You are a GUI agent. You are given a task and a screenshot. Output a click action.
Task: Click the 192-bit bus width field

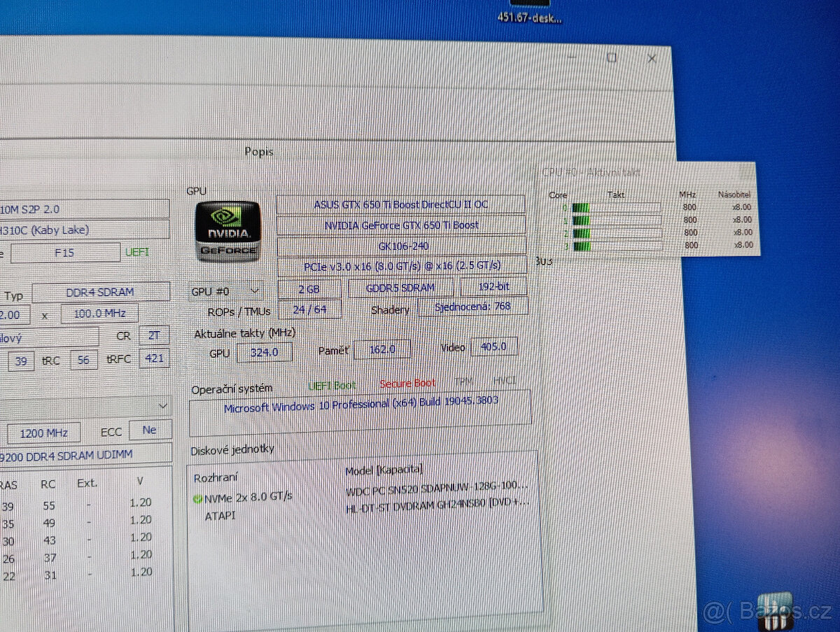click(x=493, y=286)
